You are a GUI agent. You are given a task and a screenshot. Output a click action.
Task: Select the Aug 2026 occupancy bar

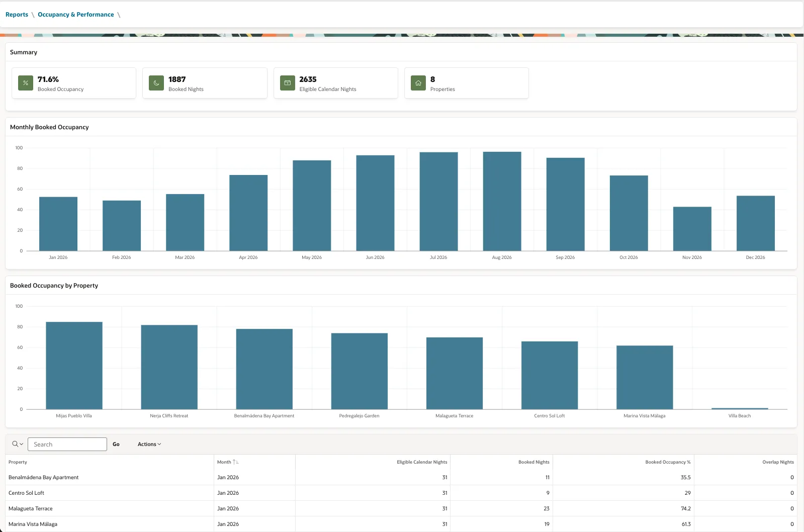pyautogui.click(x=502, y=201)
